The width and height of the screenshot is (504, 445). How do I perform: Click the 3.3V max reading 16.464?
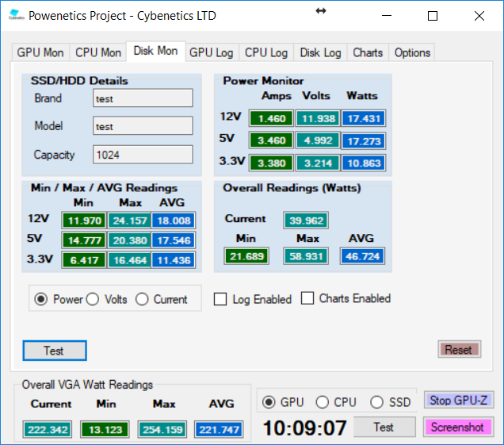129,260
